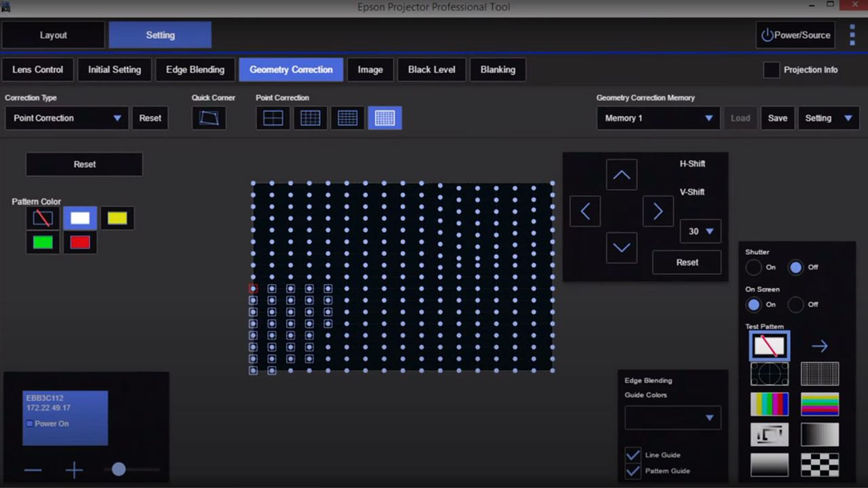The image size is (868, 488).
Task: Enable the Projection Info checkbox
Action: (771, 70)
